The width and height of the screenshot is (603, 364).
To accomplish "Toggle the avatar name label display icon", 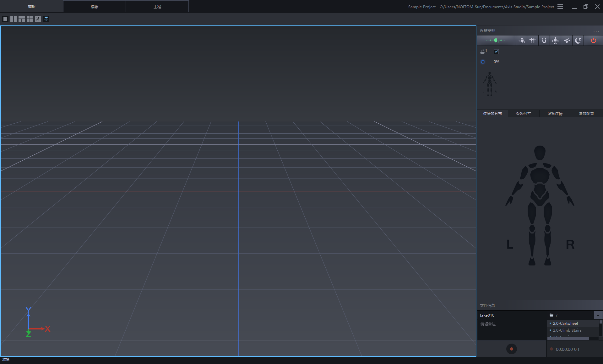I will [x=46, y=19].
